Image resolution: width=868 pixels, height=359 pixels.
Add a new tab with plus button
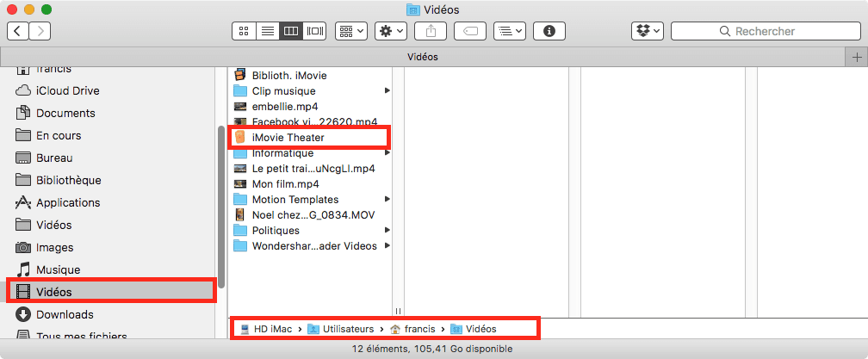[857, 57]
